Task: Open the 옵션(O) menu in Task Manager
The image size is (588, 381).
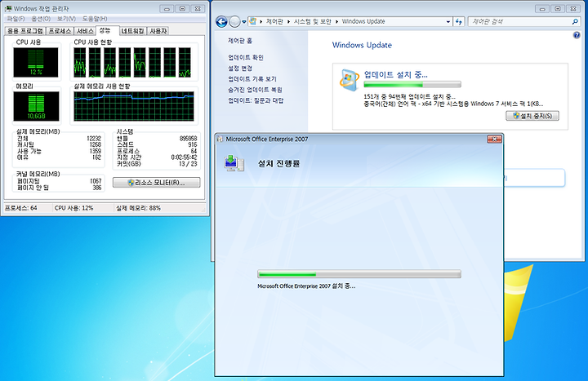Action: click(x=41, y=19)
